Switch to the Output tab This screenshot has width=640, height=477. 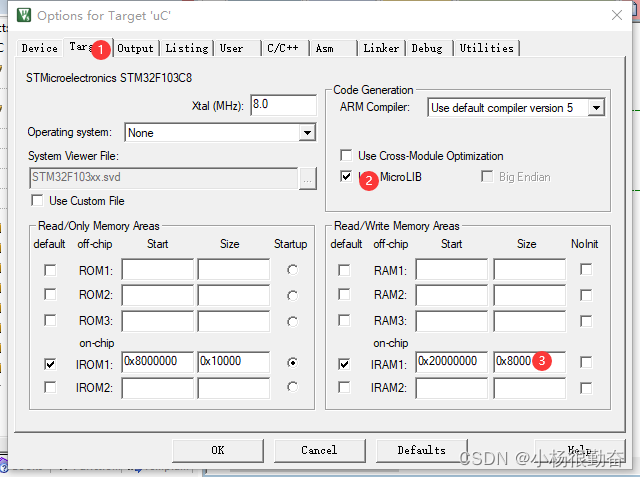(x=135, y=48)
